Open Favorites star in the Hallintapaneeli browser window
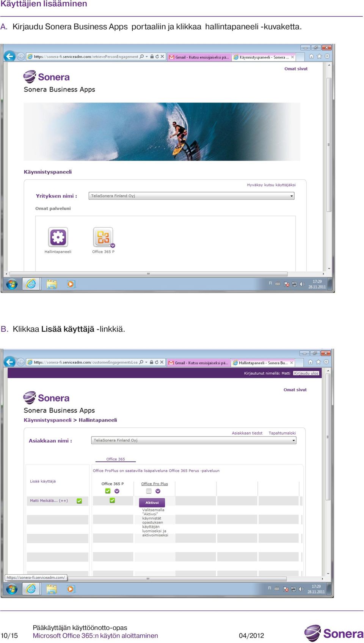Viewport: 364px width, 643px height. tap(318, 362)
